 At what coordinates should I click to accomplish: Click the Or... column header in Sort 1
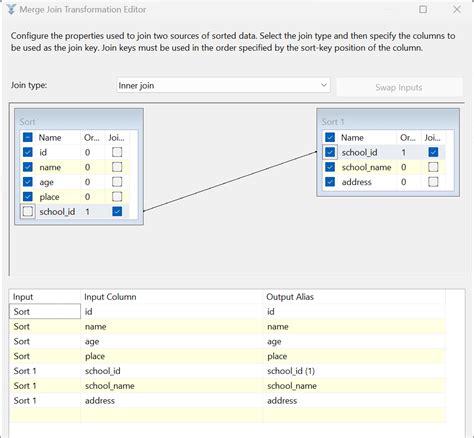pyautogui.click(x=408, y=137)
